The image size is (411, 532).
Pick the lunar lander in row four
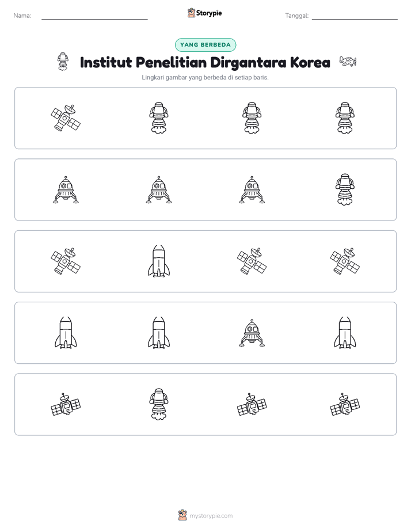click(x=252, y=333)
